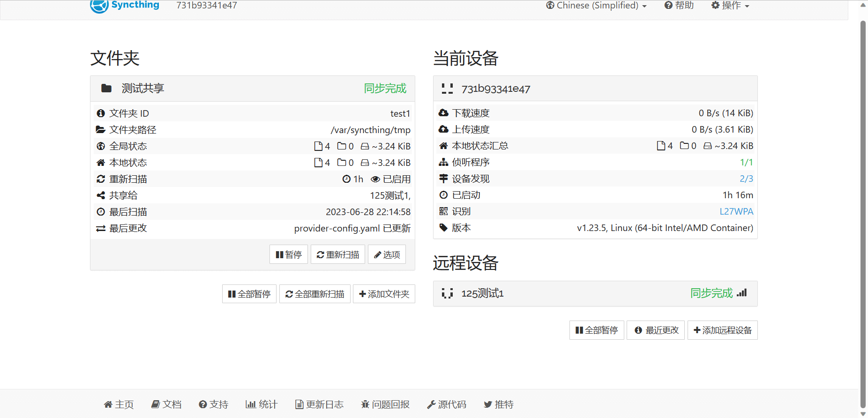Click the 添加远程设备 button
Viewport: 868px width, 418px height.
click(722, 330)
